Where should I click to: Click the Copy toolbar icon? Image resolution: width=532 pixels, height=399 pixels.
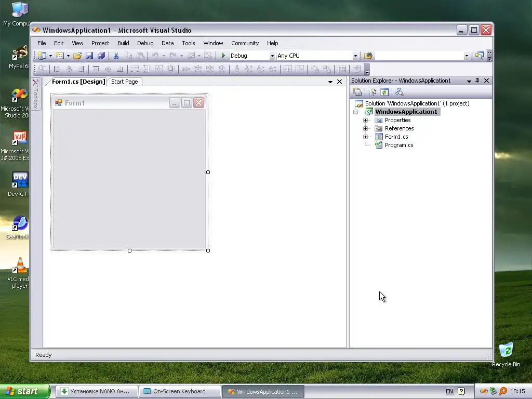(x=128, y=56)
